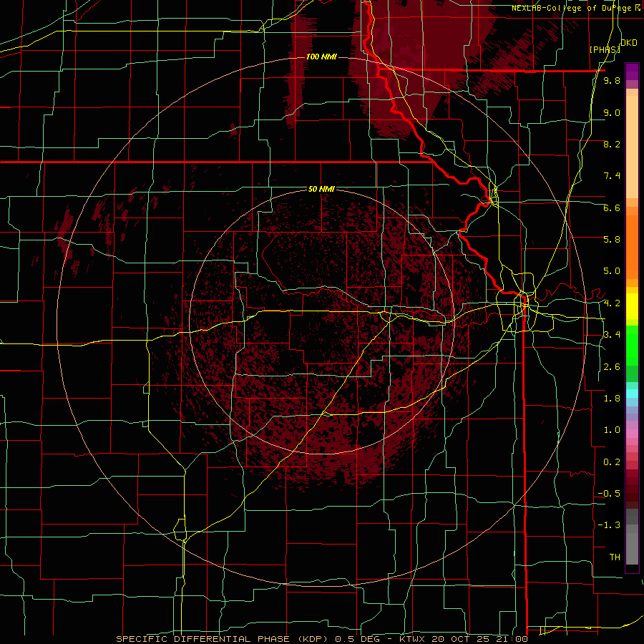Click the cyan band on the color scale
644x644 pixels.
[632, 394]
